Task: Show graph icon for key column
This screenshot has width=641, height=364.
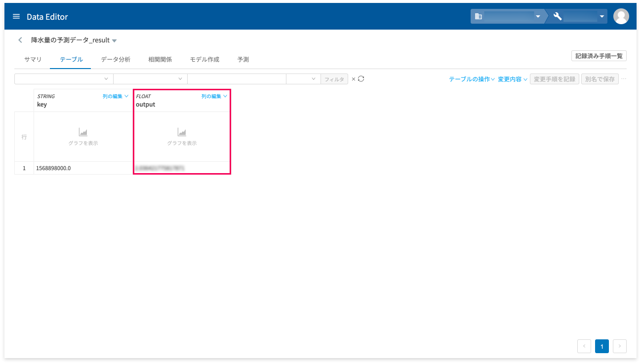Action: pyautogui.click(x=83, y=132)
